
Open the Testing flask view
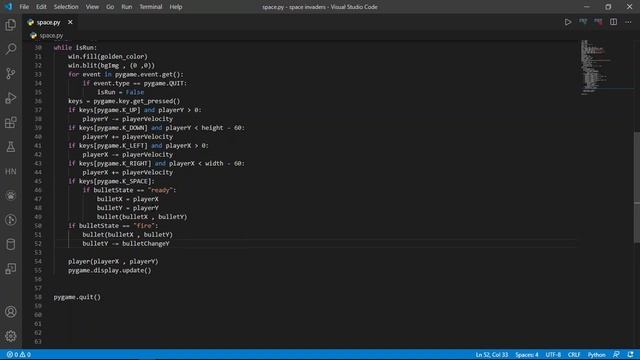coord(11,147)
